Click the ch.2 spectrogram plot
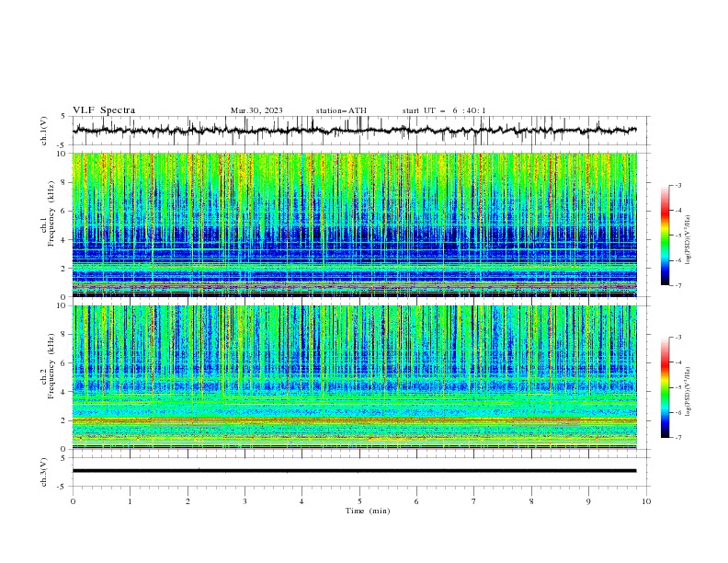This screenshot has width=728, height=563. pyautogui.click(x=354, y=377)
